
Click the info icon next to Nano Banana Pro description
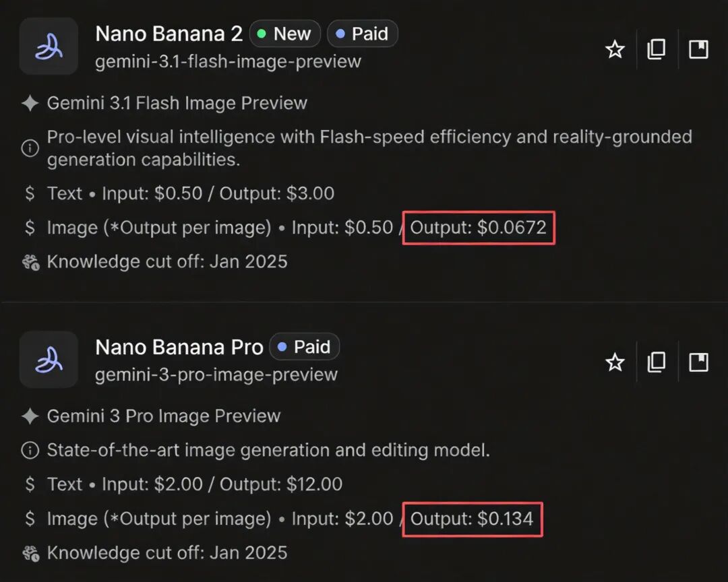[30, 450]
